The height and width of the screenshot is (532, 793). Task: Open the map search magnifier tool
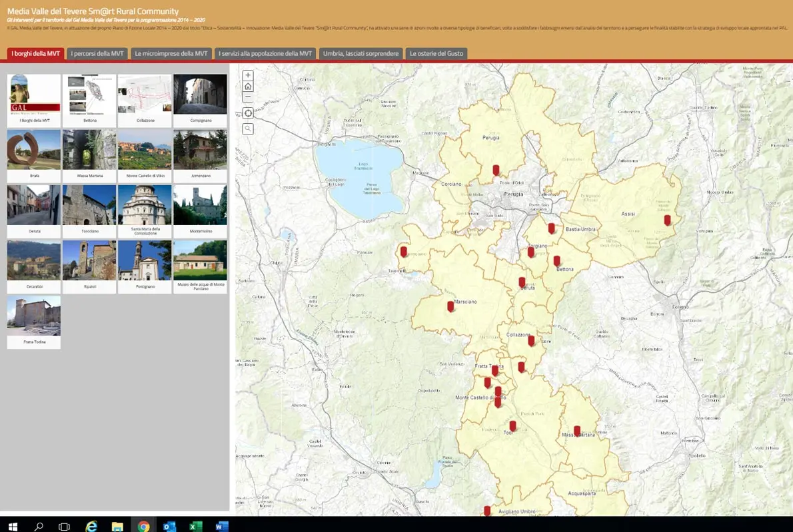coord(247,129)
